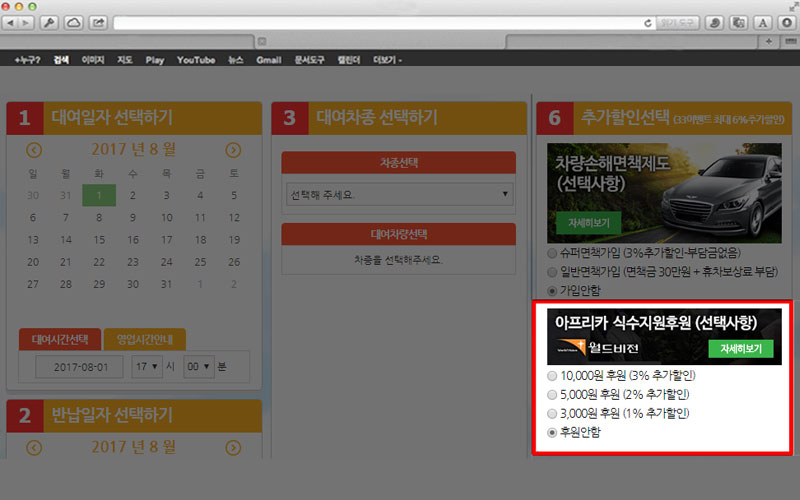Choose 슈퍼면책가입 insurance option
Image resolution: width=800 pixels, height=500 pixels.
[553, 253]
